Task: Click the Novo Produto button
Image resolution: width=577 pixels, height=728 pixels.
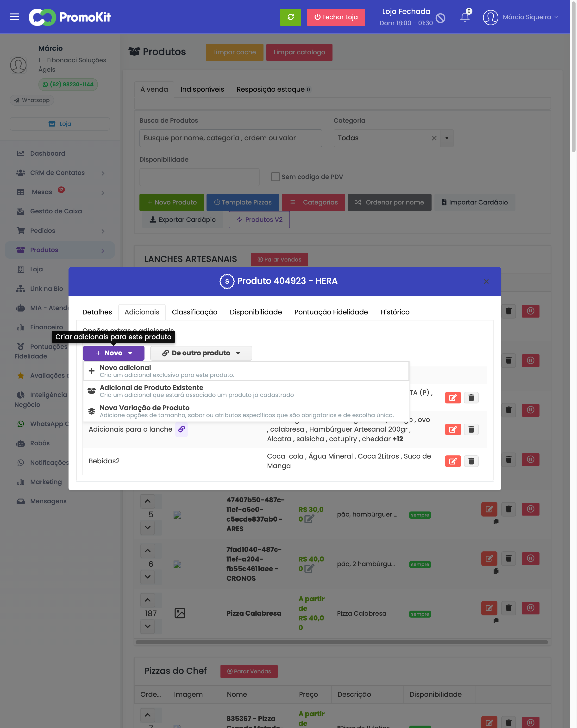Action: click(172, 202)
